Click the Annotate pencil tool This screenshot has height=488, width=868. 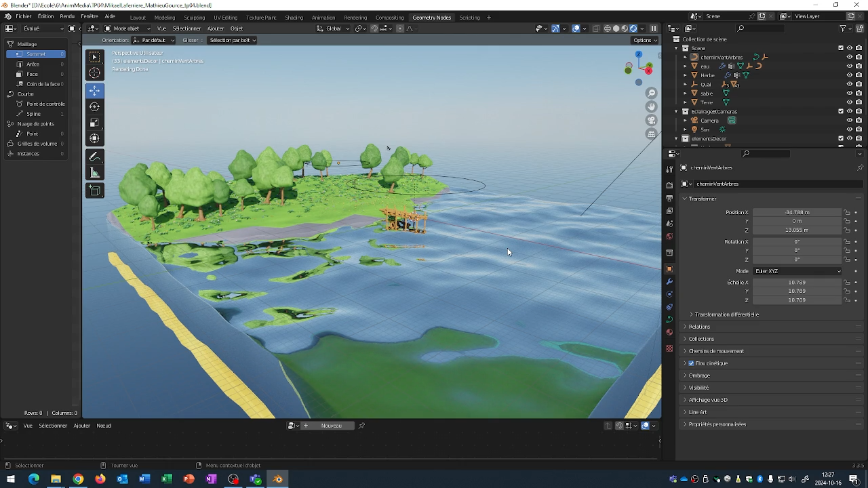pos(95,157)
